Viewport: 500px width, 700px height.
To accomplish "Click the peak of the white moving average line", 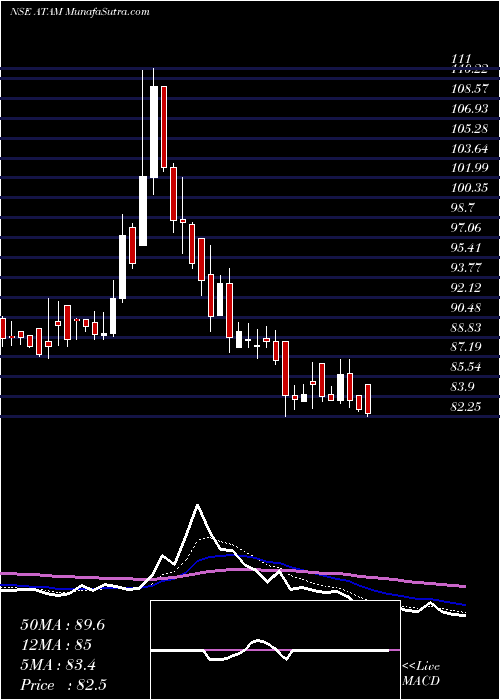I will pyautogui.click(x=198, y=505).
